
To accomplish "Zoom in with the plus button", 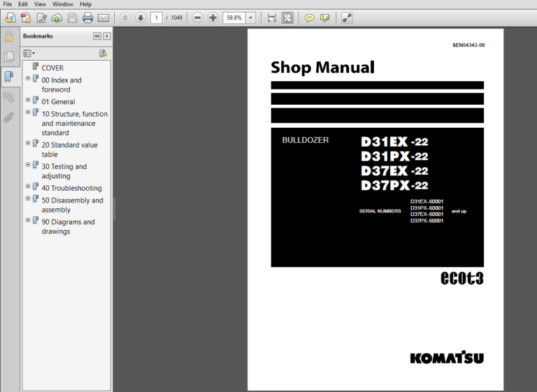I will 213,17.
